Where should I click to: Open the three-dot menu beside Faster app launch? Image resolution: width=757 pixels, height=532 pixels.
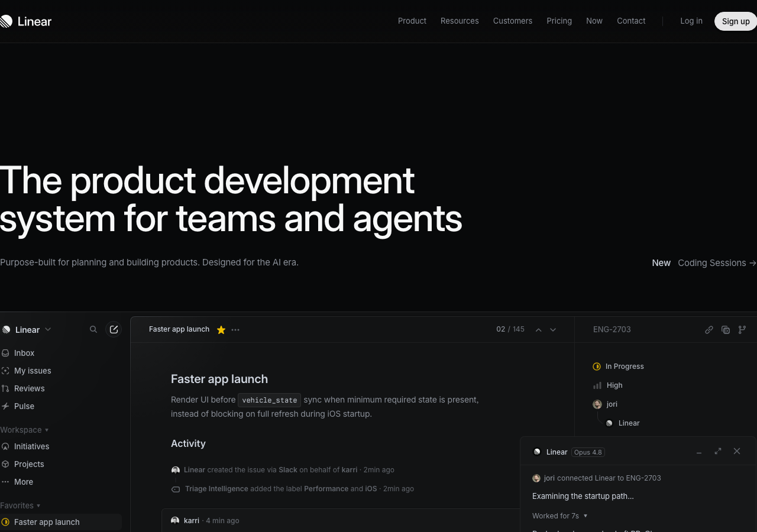(x=235, y=330)
